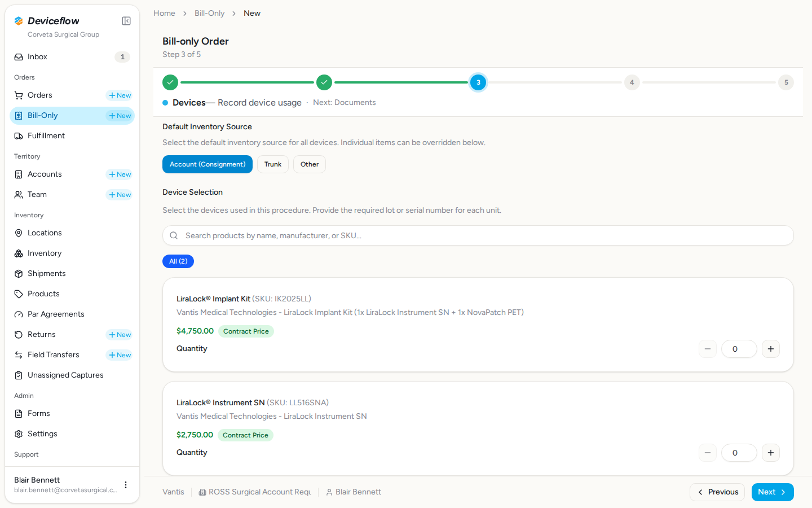Select the All (2) filter chip

pos(178,261)
